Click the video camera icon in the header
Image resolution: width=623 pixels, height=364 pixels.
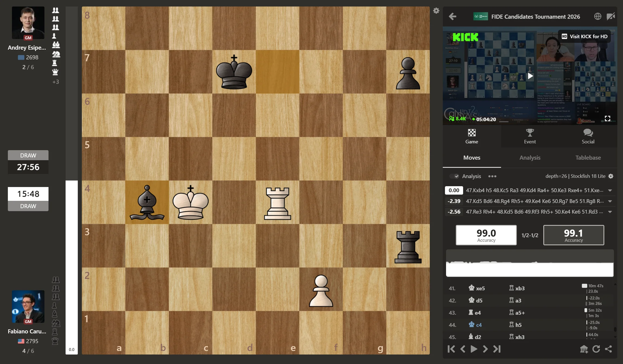pos(611,16)
